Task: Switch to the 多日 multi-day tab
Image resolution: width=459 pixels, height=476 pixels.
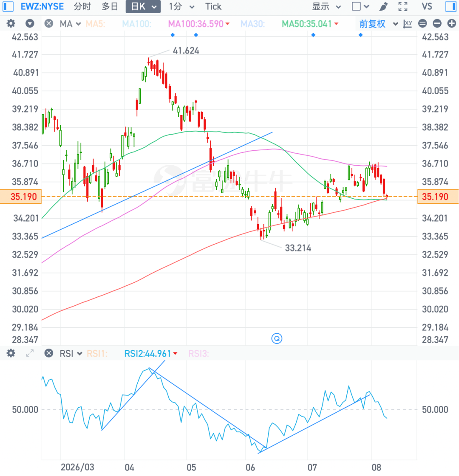Action: coord(110,6)
